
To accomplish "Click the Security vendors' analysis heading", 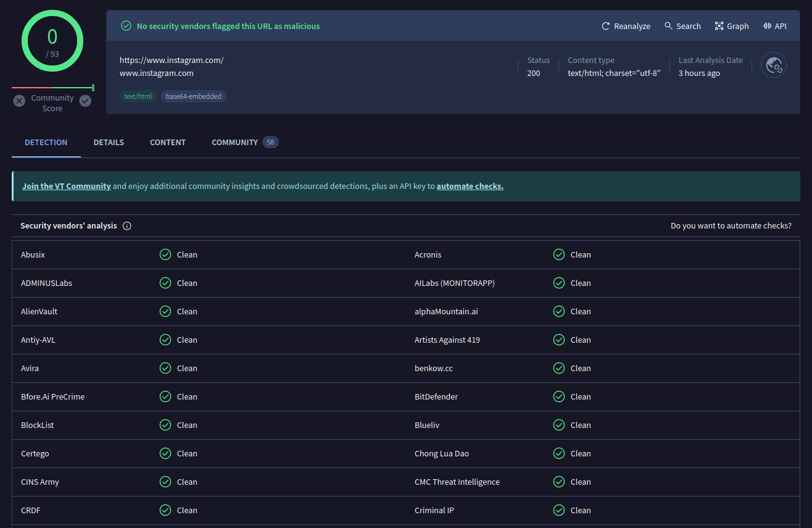I will coord(68,226).
